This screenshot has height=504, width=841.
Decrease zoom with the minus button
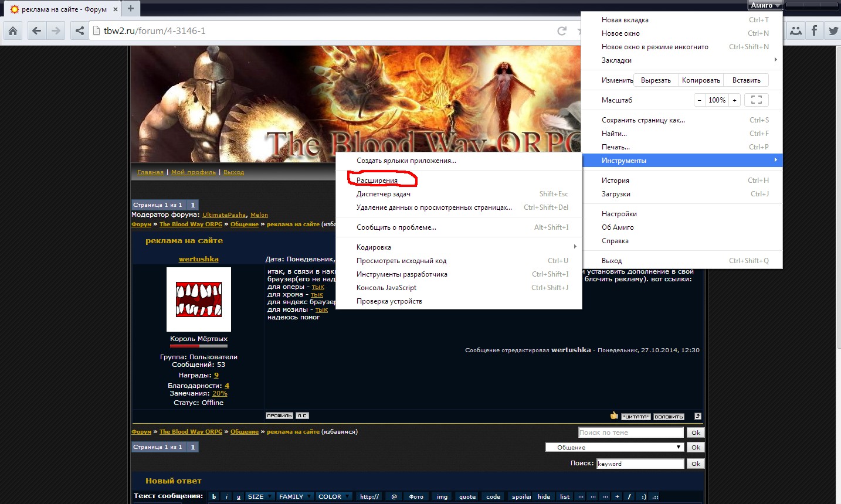[x=699, y=100]
